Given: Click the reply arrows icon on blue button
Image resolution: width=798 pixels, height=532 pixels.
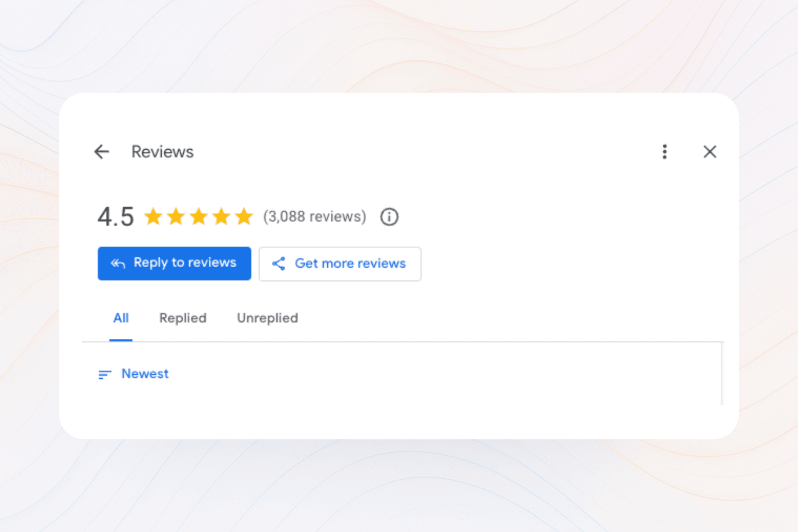Looking at the screenshot, I should [118, 264].
